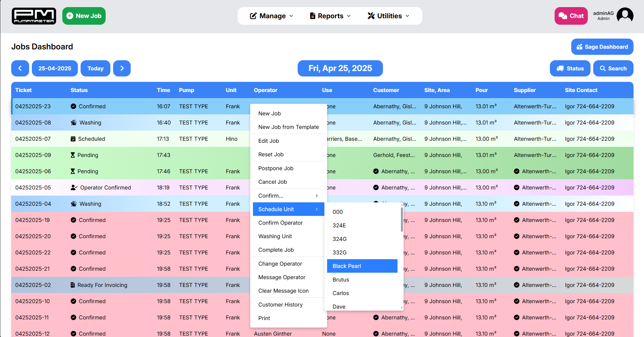Click the 25-04-2025 date picker field
Screen dimensions: 644x337
pyautogui.click(x=55, y=68)
